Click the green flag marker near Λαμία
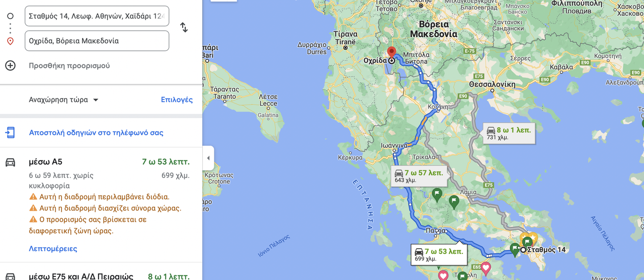644x280 pixels. 454,202
